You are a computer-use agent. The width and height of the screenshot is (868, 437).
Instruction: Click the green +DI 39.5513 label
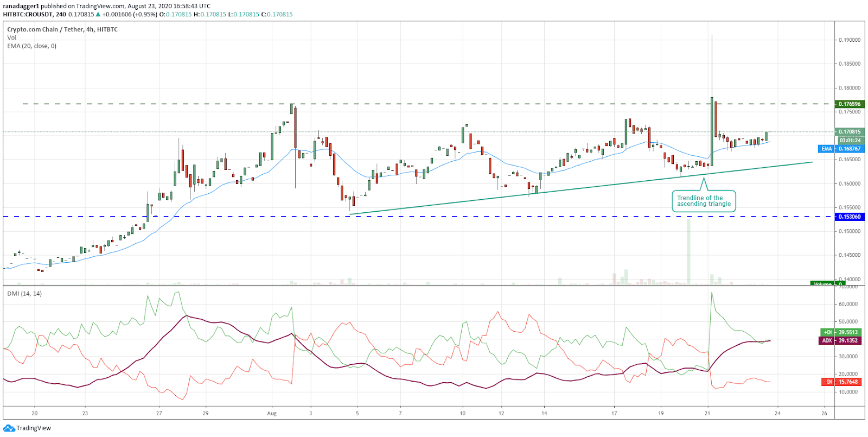840,332
